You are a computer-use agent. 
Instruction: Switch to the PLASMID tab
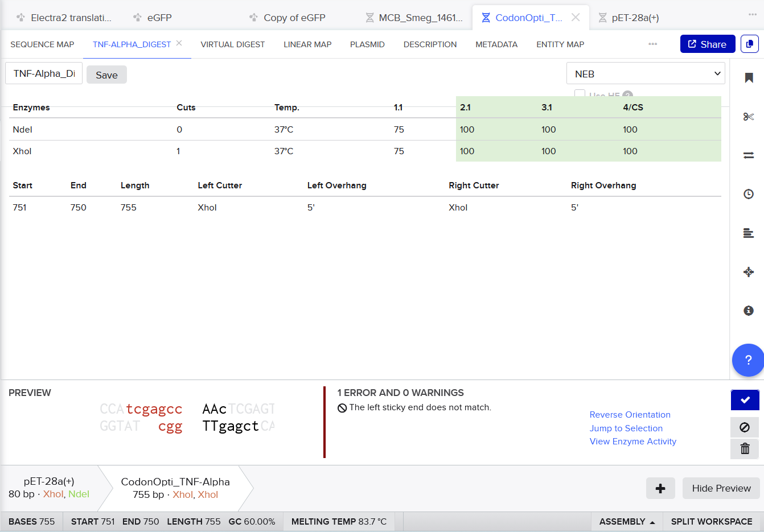[x=367, y=44]
